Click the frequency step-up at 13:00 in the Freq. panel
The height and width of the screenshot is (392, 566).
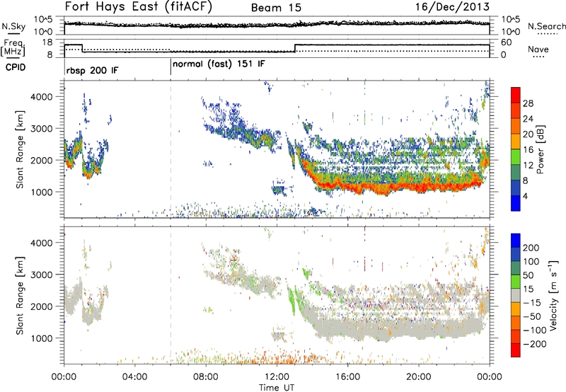point(295,48)
